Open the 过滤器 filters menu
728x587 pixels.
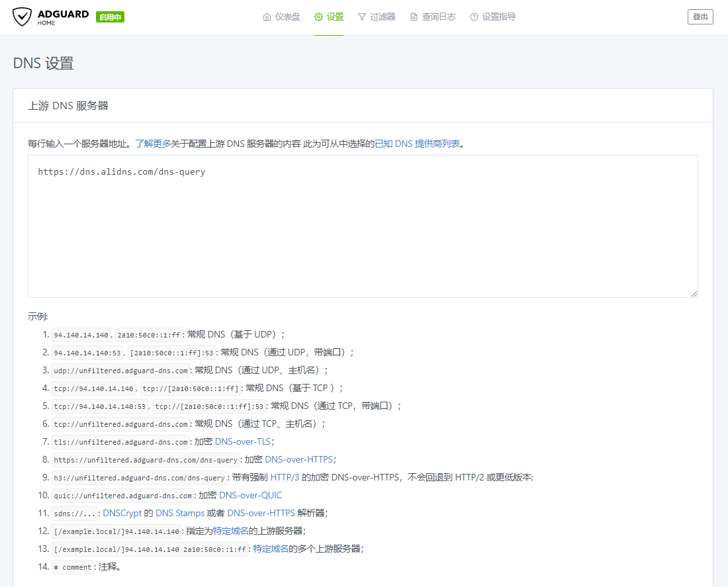click(383, 17)
